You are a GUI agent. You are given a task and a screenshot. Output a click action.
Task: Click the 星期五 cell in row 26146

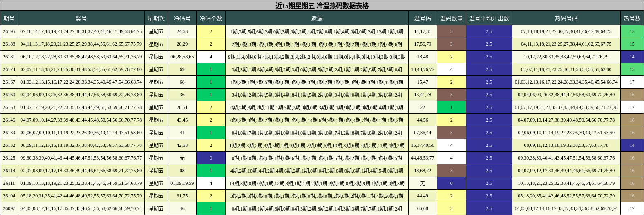(x=156, y=120)
